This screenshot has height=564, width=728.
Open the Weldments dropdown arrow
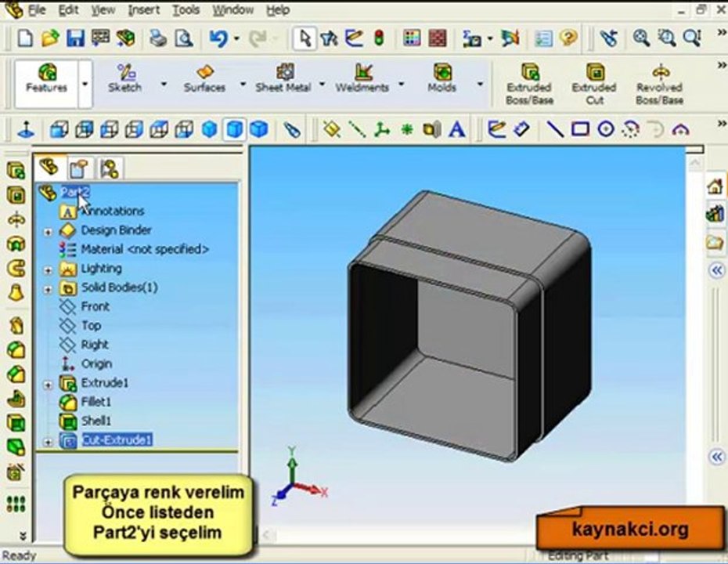coord(401,84)
